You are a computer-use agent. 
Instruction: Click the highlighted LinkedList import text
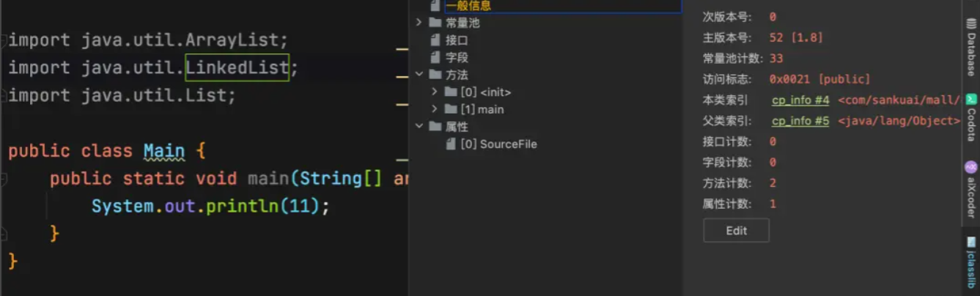[x=237, y=67]
